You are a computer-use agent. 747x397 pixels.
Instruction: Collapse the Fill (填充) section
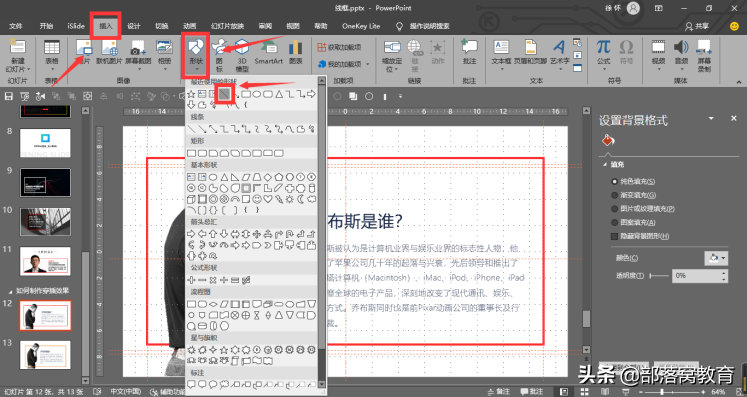coord(606,164)
